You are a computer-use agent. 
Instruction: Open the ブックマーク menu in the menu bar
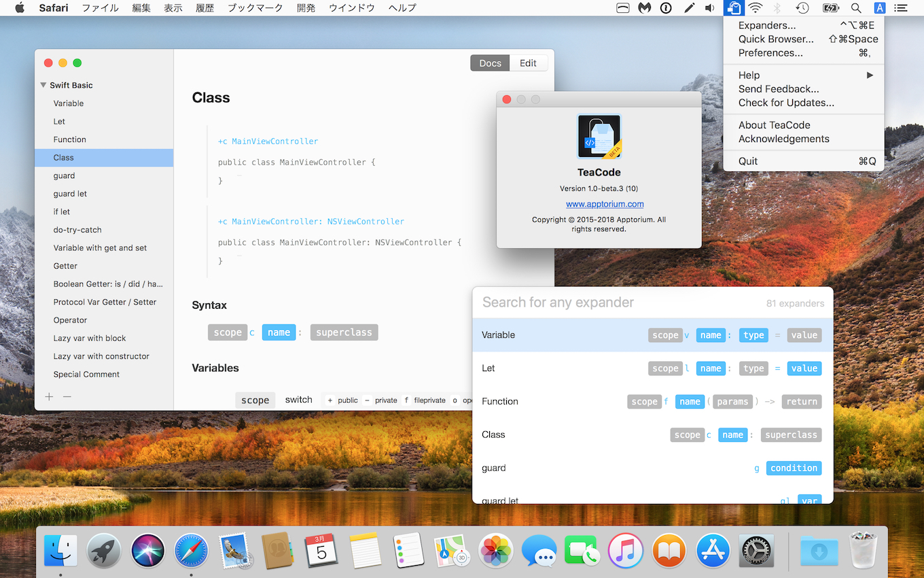(x=255, y=8)
